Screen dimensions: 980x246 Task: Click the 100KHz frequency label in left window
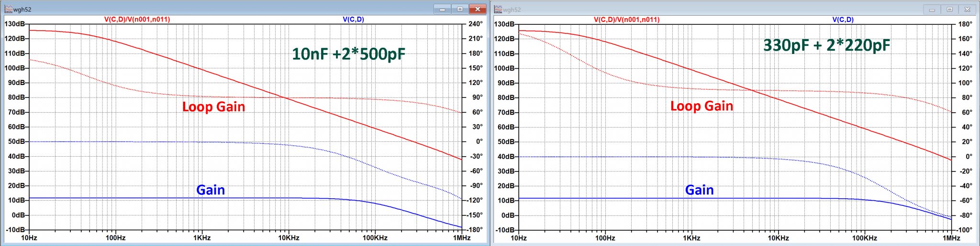375,238
